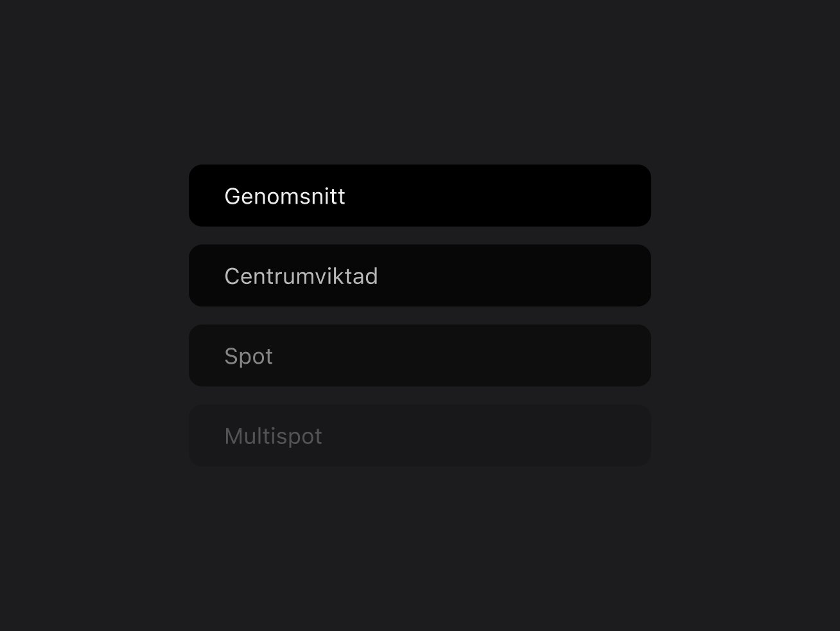
Task: Select the dimmed Multispot option
Action: pos(419,436)
